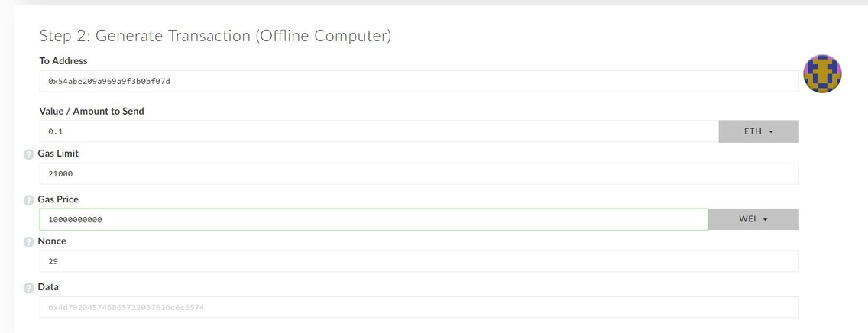
Task: Click the Gas Price input field
Action: click(374, 220)
